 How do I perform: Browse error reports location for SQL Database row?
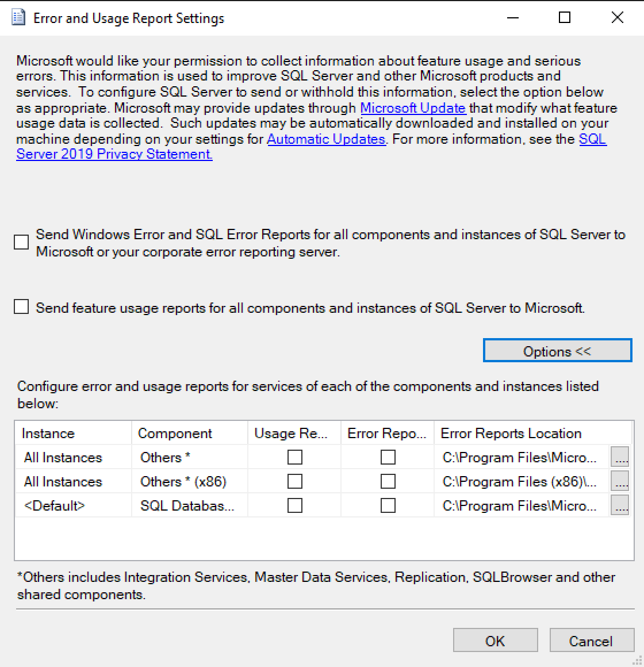tap(619, 506)
